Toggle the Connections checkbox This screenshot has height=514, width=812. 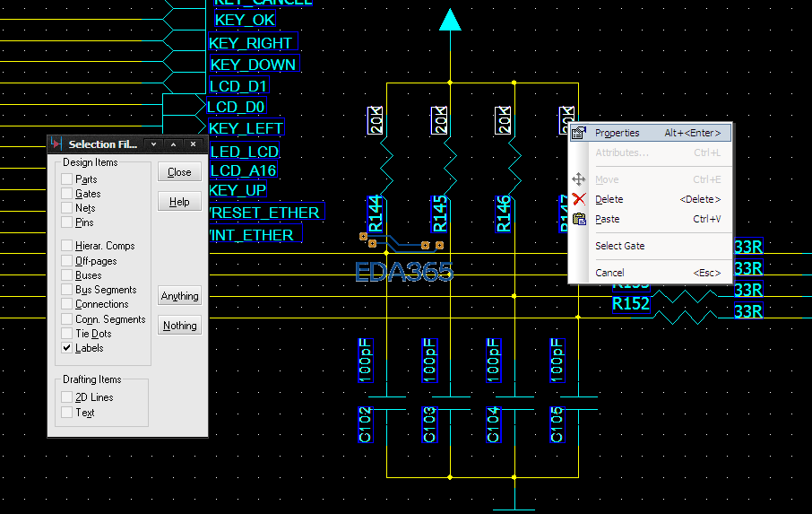click(67, 303)
